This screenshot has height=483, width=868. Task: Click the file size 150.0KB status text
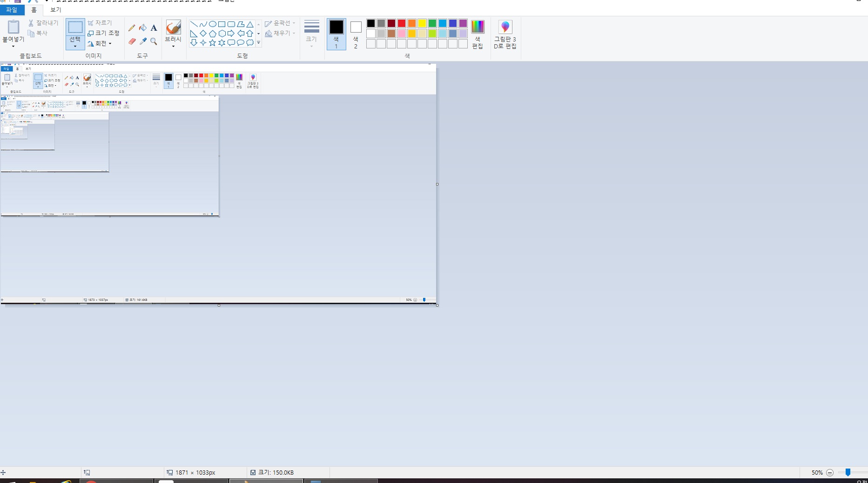point(276,472)
